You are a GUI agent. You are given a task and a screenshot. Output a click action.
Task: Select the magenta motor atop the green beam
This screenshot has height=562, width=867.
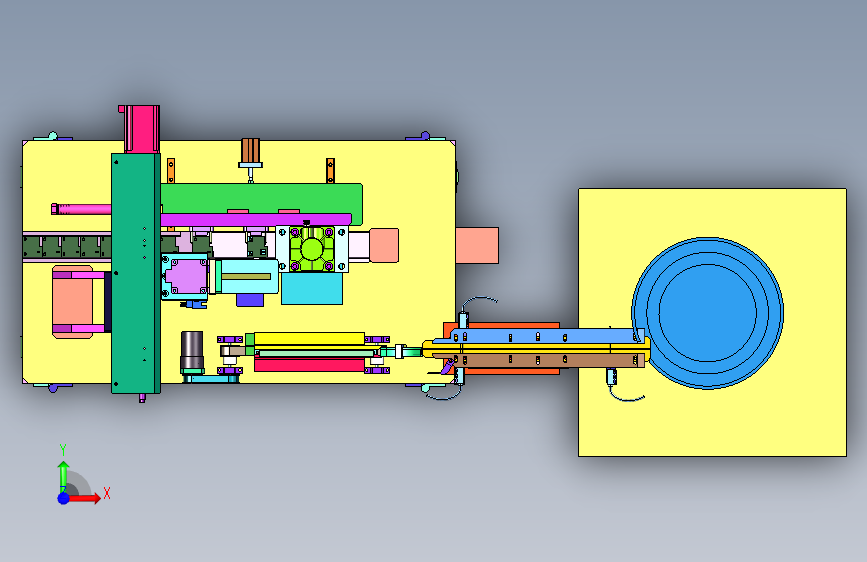coord(143,128)
